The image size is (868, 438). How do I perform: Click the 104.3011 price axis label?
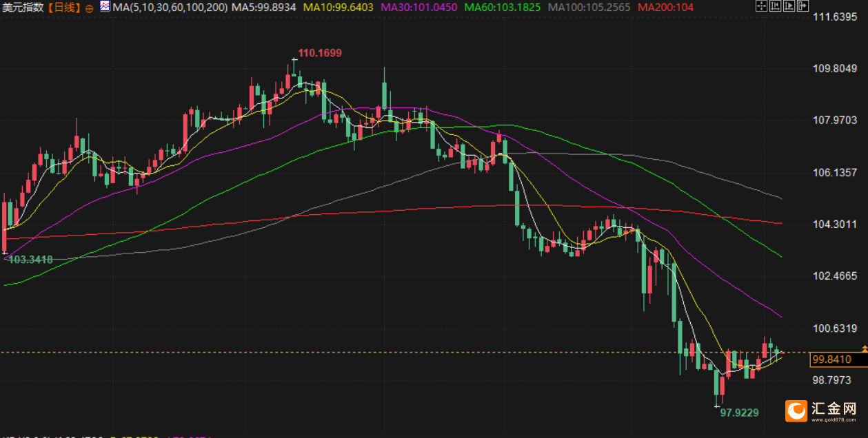835,224
